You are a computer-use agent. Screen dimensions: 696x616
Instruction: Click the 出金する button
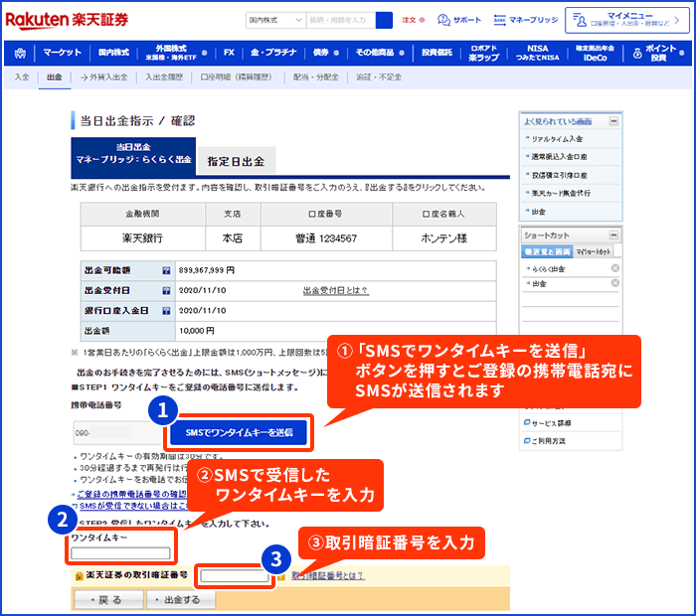[181, 600]
